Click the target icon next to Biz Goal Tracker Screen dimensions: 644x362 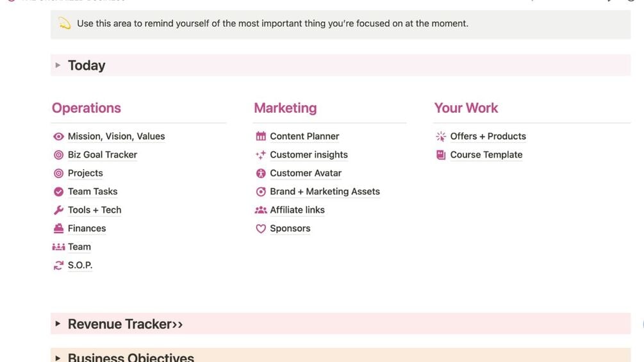58,155
